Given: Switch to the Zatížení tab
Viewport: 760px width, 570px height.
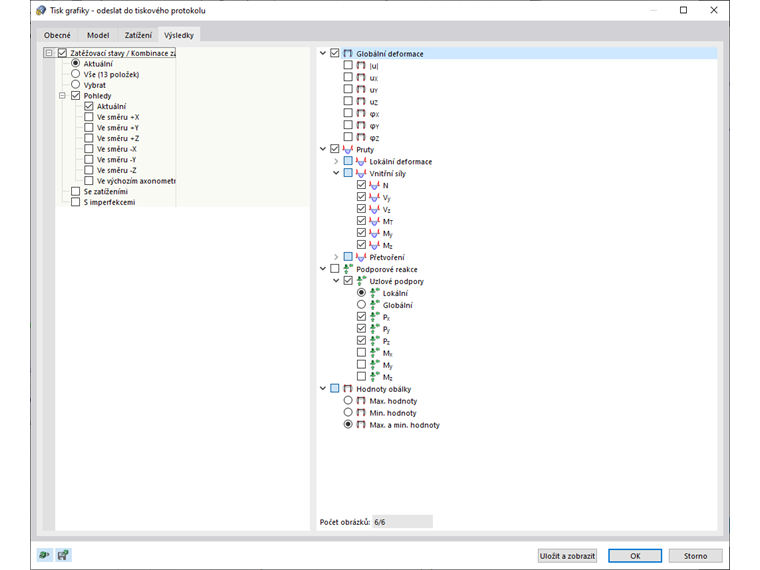Looking at the screenshot, I should pyautogui.click(x=138, y=35).
